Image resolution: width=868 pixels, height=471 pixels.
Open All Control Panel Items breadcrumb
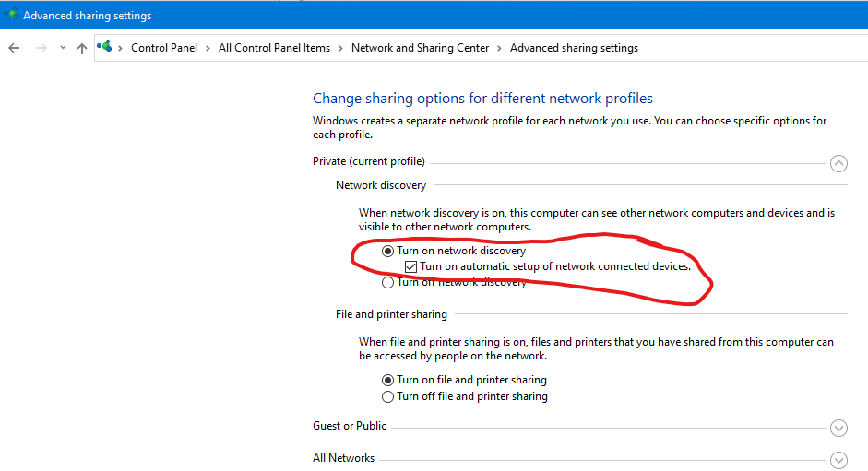pyautogui.click(x=274, y=48)
